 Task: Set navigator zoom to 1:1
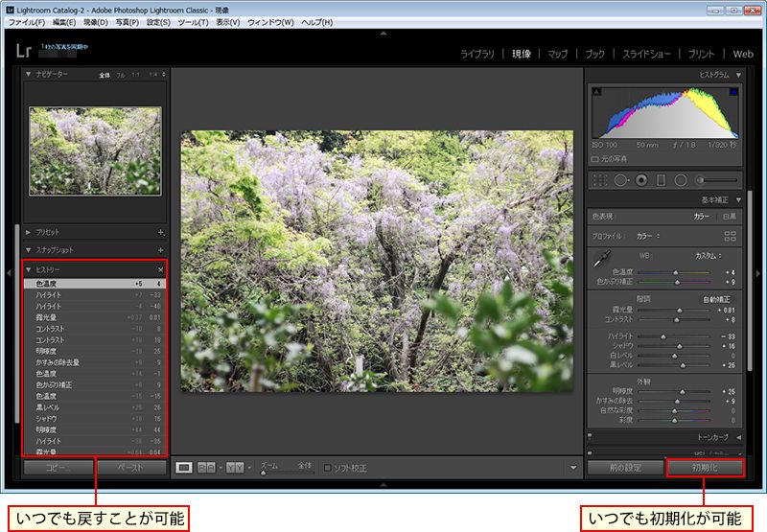[135, 75]
